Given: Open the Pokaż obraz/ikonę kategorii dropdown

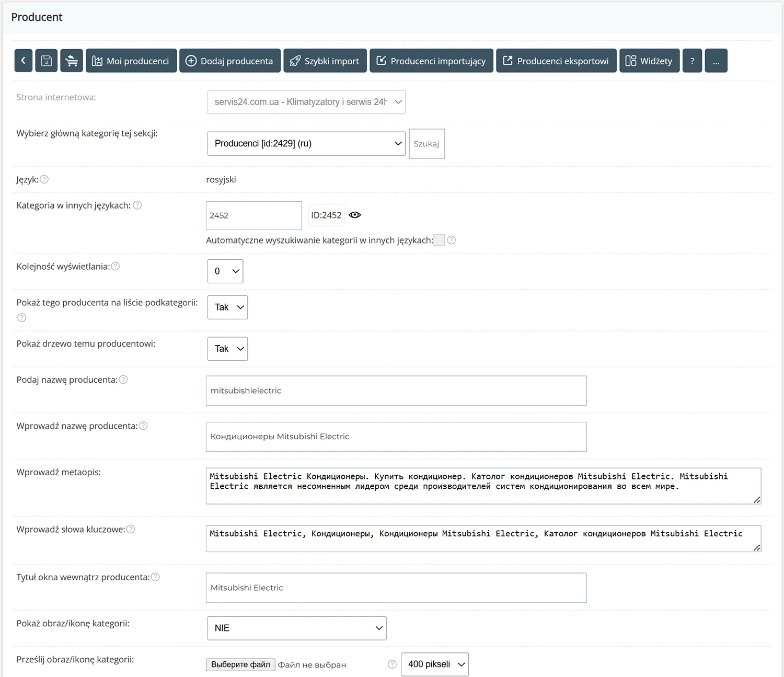Looking at the screenshot, I should click(x=296, y=628).
